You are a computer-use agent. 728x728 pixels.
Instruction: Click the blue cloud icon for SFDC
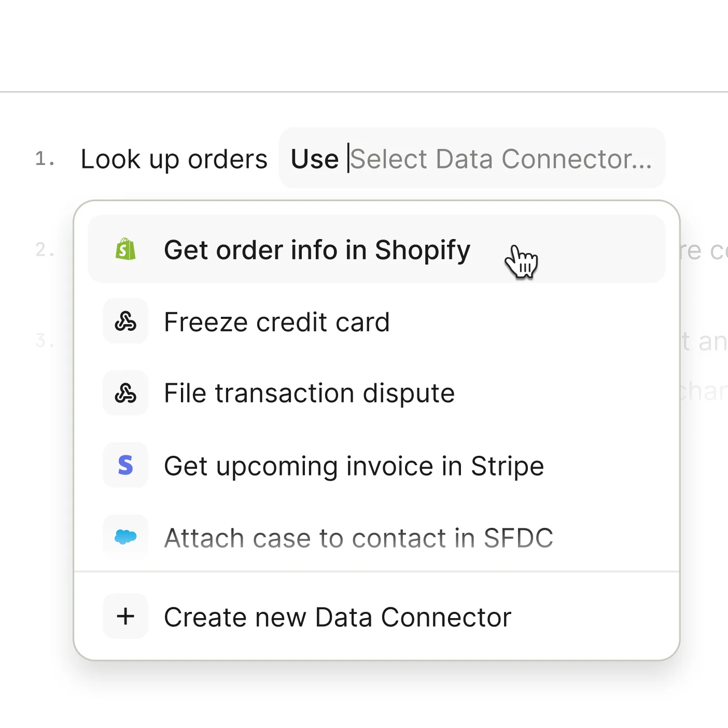(125, 537)
